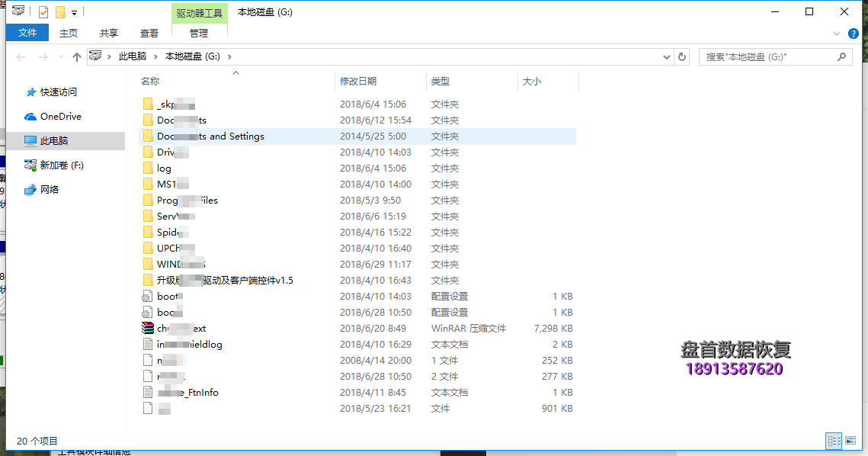868x456 pixels.
Task: Go up one level with Up arrow
Action: click(76, 57)
